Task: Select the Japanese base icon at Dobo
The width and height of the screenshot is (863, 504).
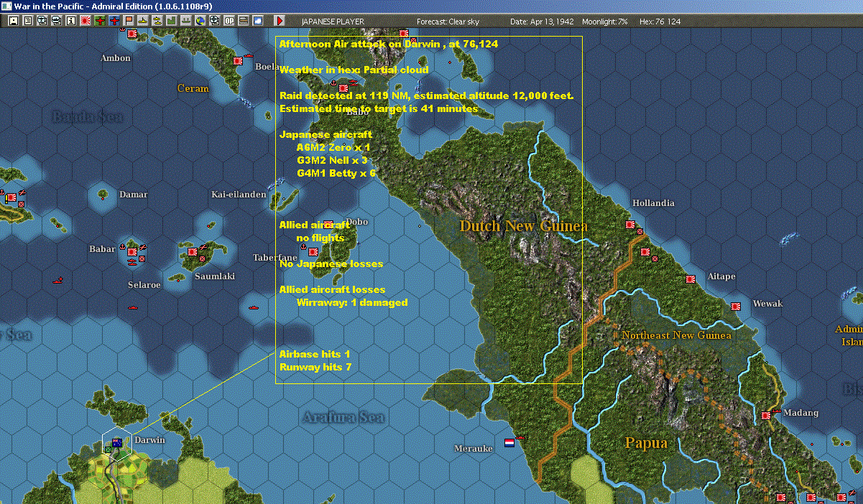Action: tap(328, 225)
